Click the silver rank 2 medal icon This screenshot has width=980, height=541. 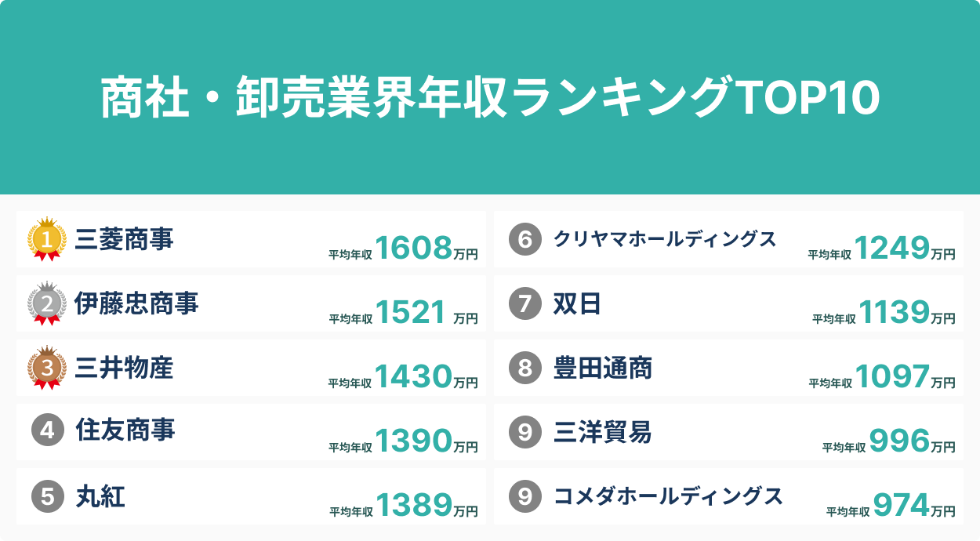pos(47,303)
